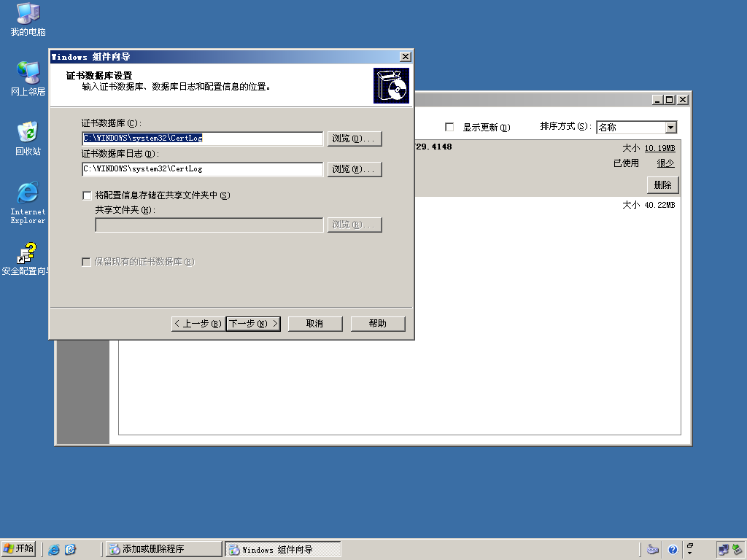Screen dimensions: 747x560
Task: Open the Start (开始) menu
Action: click(19, 549)
